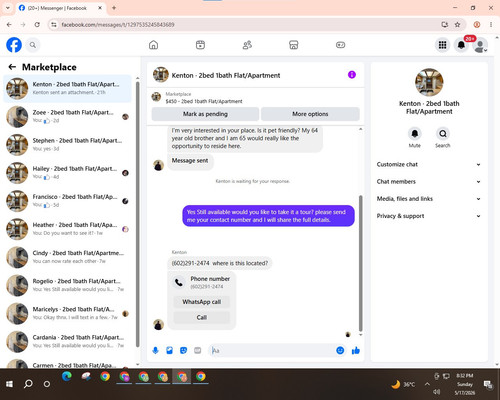Open Windows taskbar search
Viewport: 500px width, 400px height.
[x=28, y=384]
